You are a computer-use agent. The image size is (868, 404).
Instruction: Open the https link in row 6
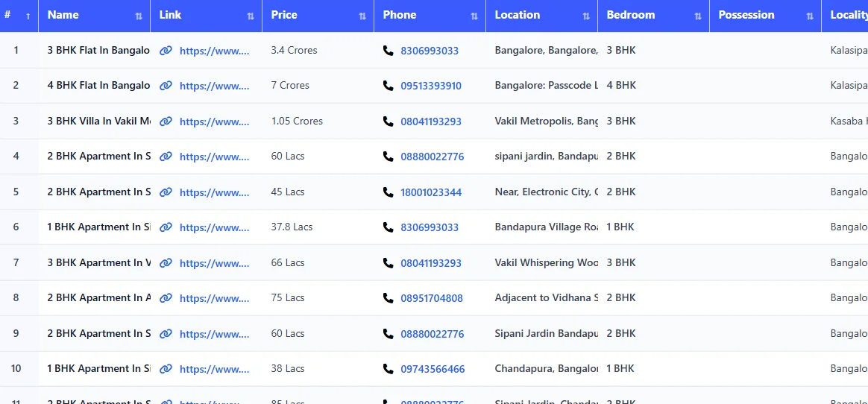click(x=214, y=227)
